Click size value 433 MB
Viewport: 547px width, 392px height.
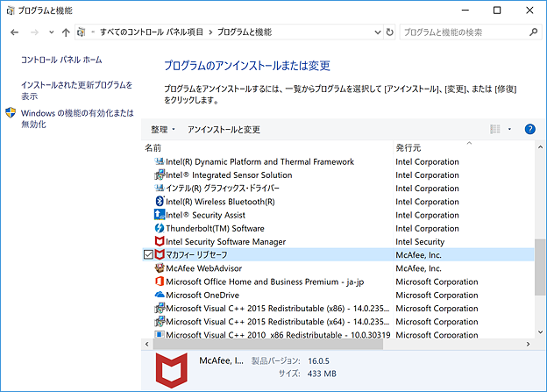tap(322, 374)
